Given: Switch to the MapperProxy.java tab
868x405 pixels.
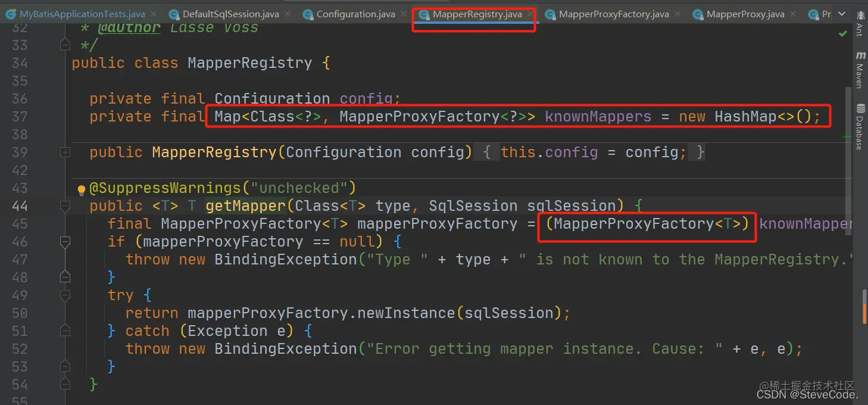Looking at the screenshot, I should [745, 14].
